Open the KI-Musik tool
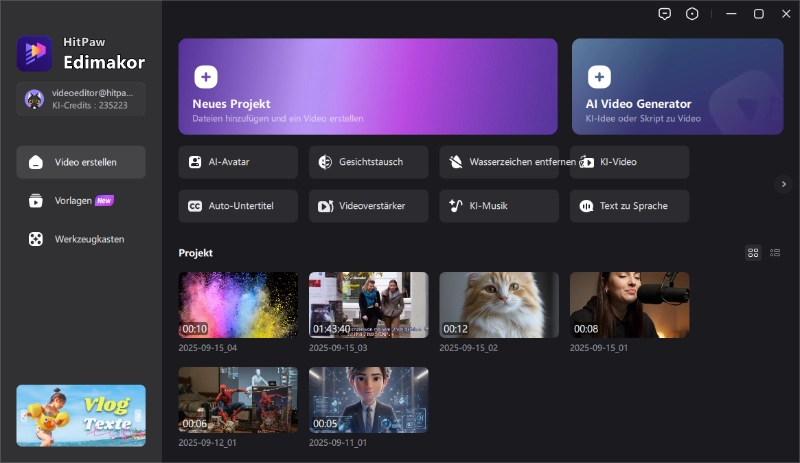Screen dimensions: 800x463 [499, 206]
